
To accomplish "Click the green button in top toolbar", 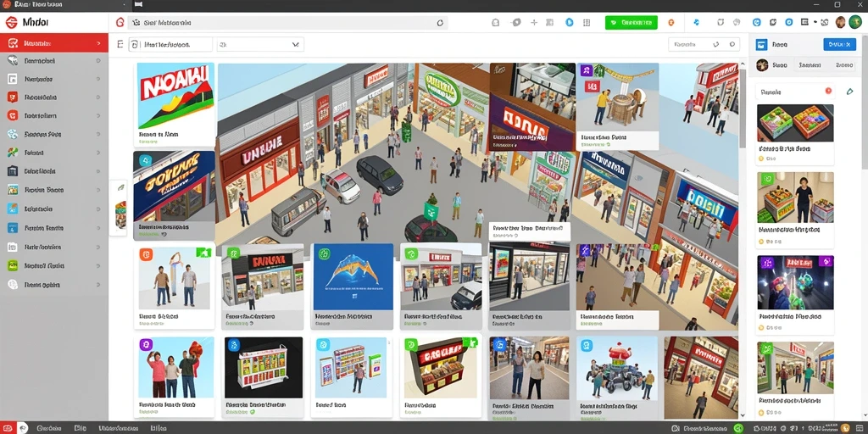I will point(631,23).
